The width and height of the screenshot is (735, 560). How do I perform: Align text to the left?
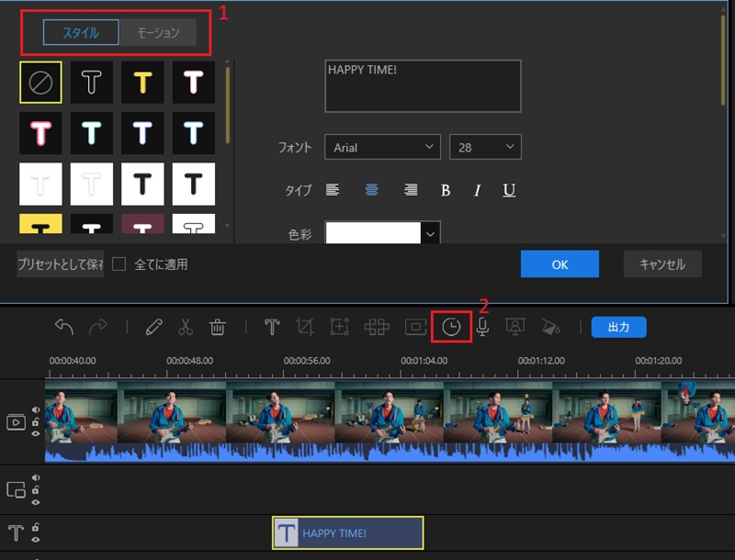pos(333,190)
